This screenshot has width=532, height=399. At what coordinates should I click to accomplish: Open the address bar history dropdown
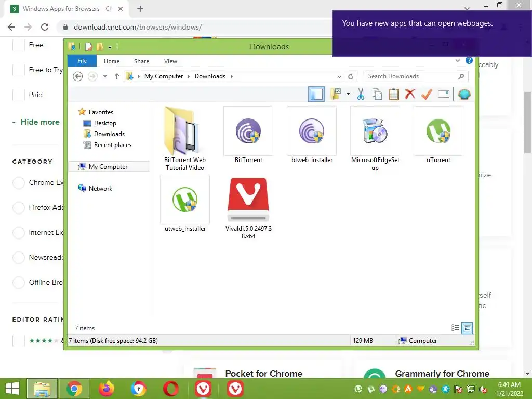[x=339, y=76]
